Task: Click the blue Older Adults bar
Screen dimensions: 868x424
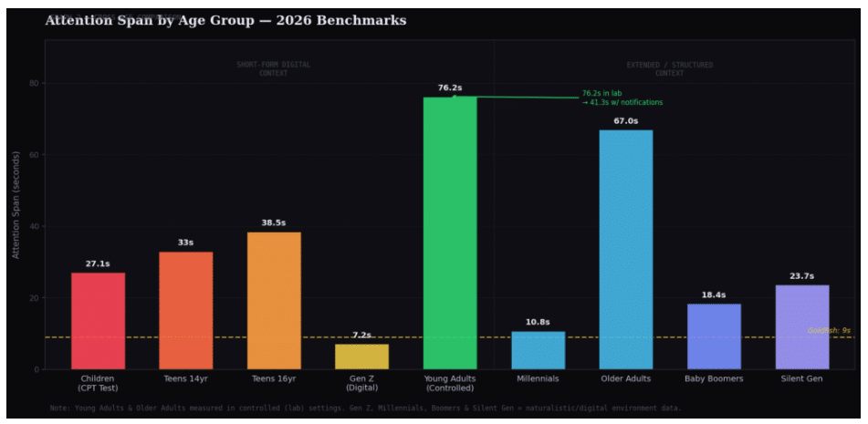Action: click(626, 249)
